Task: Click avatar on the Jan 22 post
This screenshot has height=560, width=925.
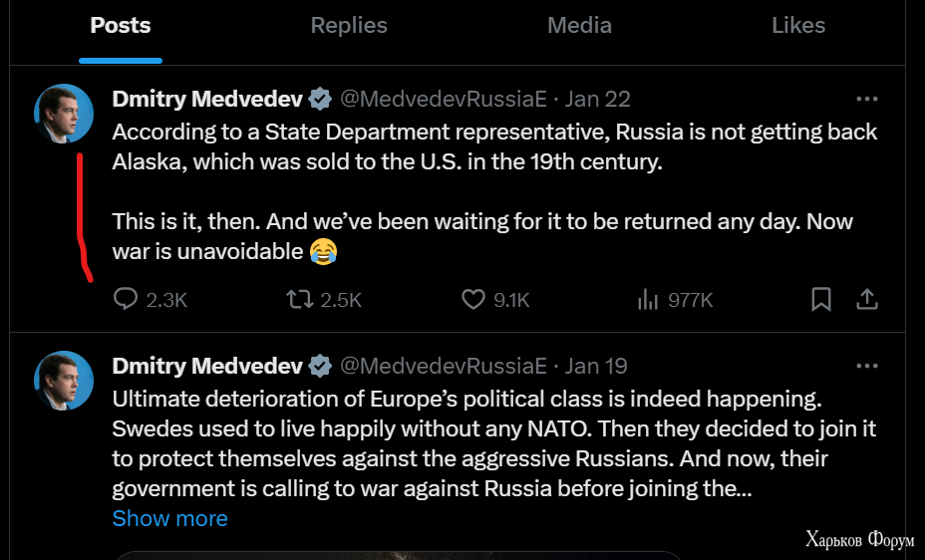Action: pyautogui.click(x=64, y=114)
